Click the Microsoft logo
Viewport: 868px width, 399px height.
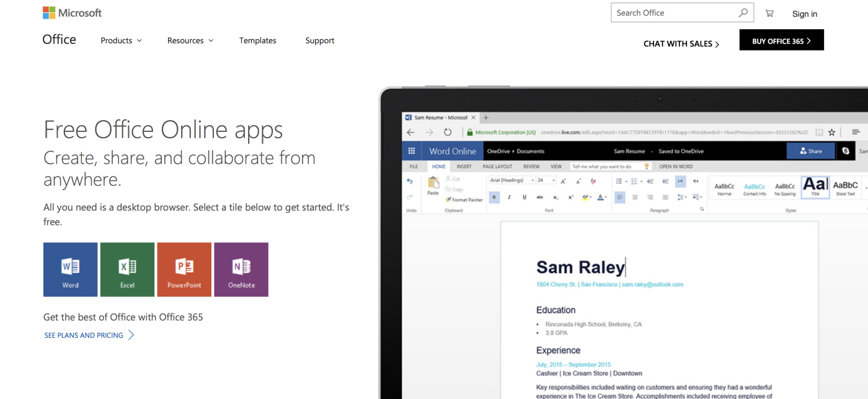click(72, 12)
